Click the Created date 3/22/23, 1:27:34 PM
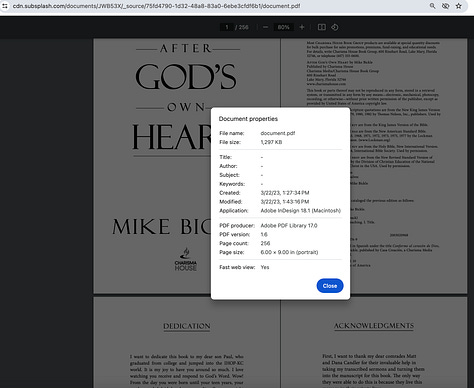This screenshot has height=388, width=474. click(285, 193)
